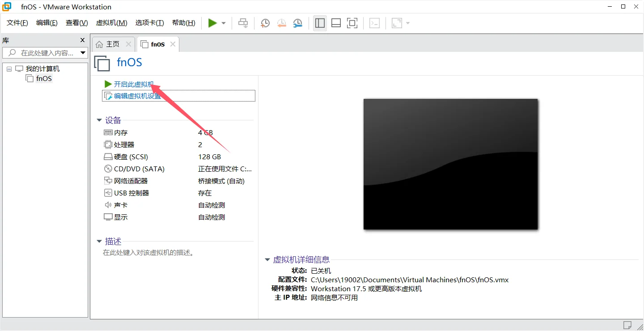Open the 查看(V) menu
644x331 pixels.
(76, 23)
